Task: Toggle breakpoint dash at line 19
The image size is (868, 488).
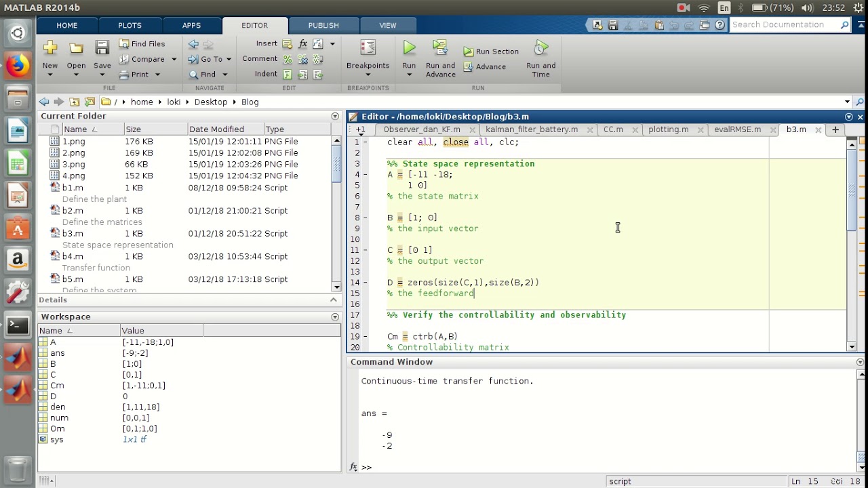Action: (365, 336)
